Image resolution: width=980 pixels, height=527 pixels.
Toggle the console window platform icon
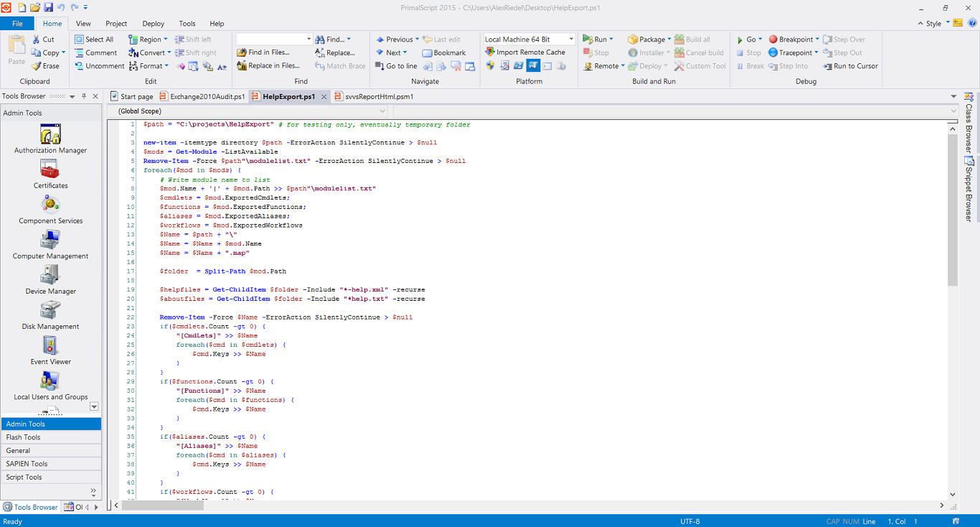point(547,66)
